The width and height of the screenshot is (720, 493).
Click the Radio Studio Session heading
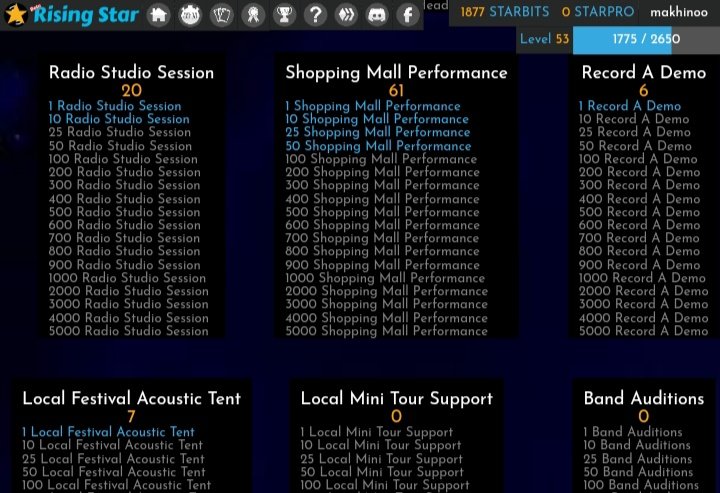tap(131, 73)
